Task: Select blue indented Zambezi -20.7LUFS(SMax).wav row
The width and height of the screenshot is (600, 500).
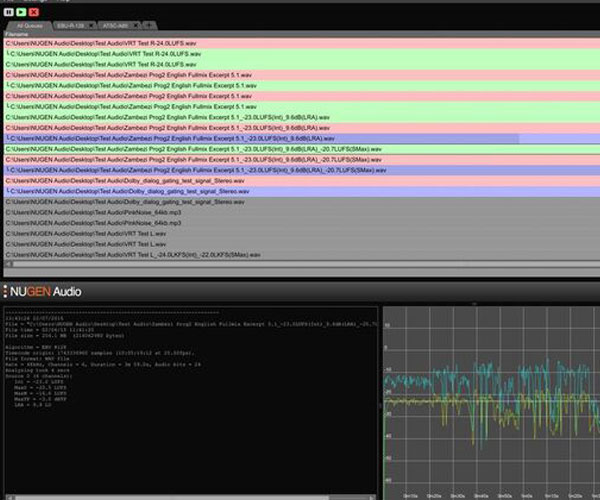Action: pyautogui.click(x=302, y=170)
